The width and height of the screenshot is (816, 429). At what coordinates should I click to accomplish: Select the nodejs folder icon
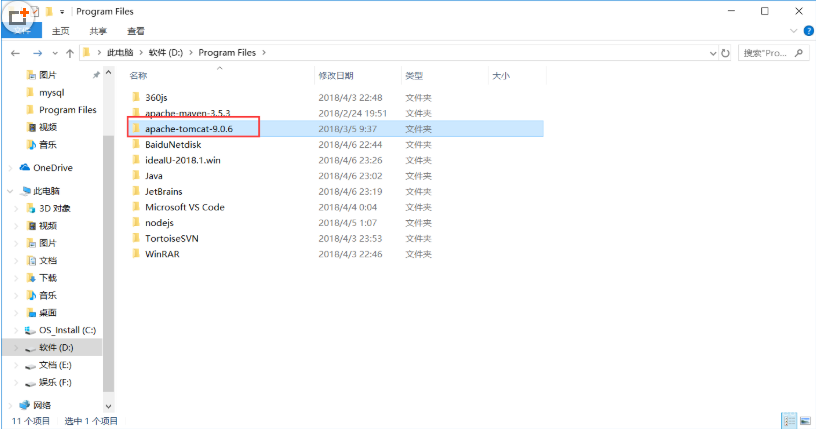pos(136,222)
